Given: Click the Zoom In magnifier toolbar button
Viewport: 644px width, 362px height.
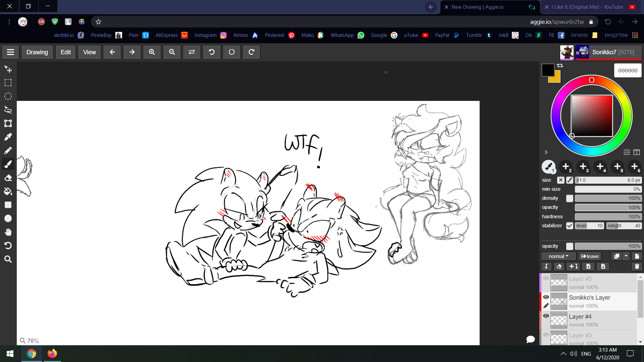Looking at the screenshot, I should click(x=152, y=52).
